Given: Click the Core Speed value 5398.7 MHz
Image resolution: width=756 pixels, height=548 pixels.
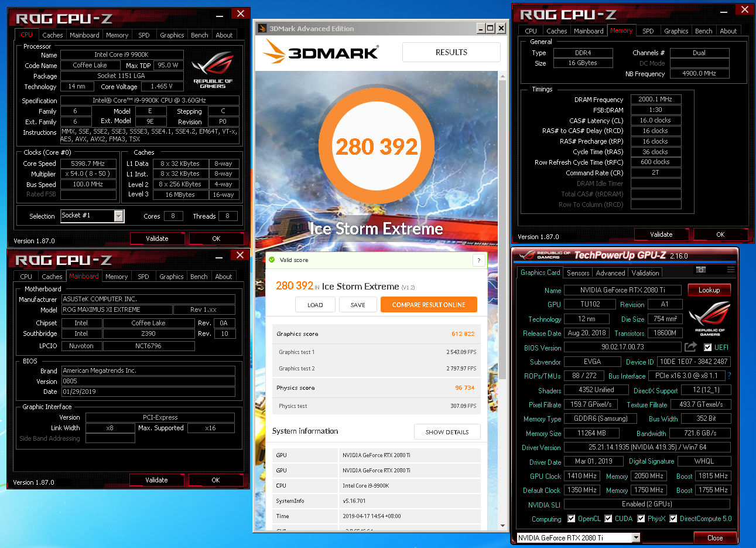Looking at the screenshot, I should pos(88,164).
